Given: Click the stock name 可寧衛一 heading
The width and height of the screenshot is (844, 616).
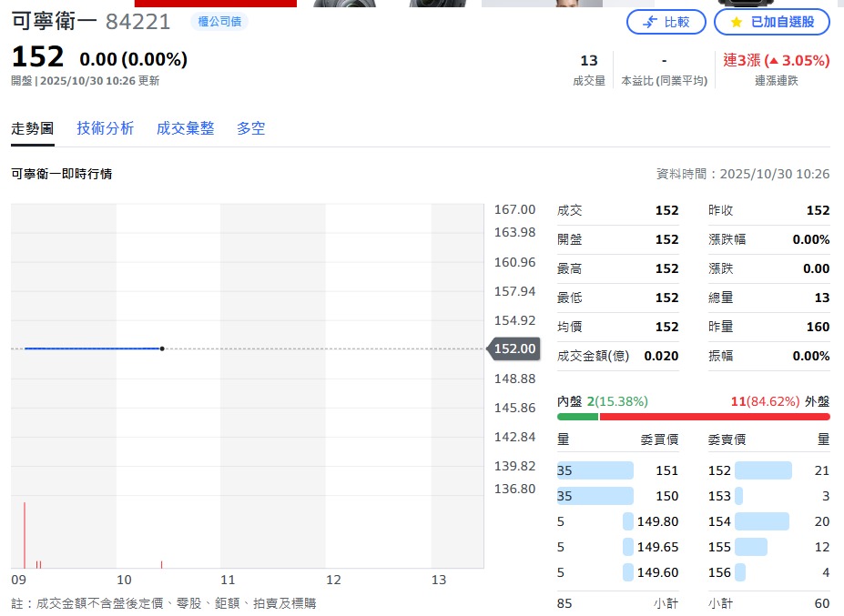Looking at the screenshot, I should pos(54,22).
